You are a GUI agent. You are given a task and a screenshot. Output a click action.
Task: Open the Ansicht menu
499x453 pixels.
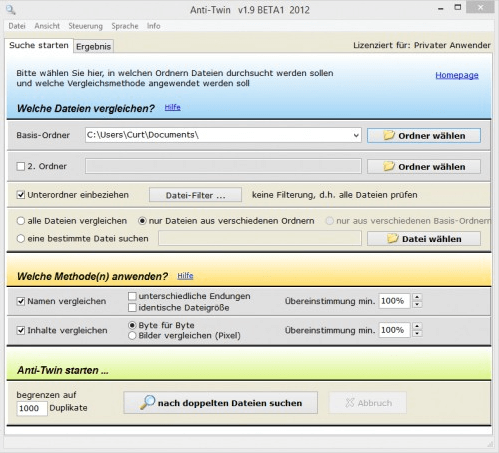[x=47, y=26]
